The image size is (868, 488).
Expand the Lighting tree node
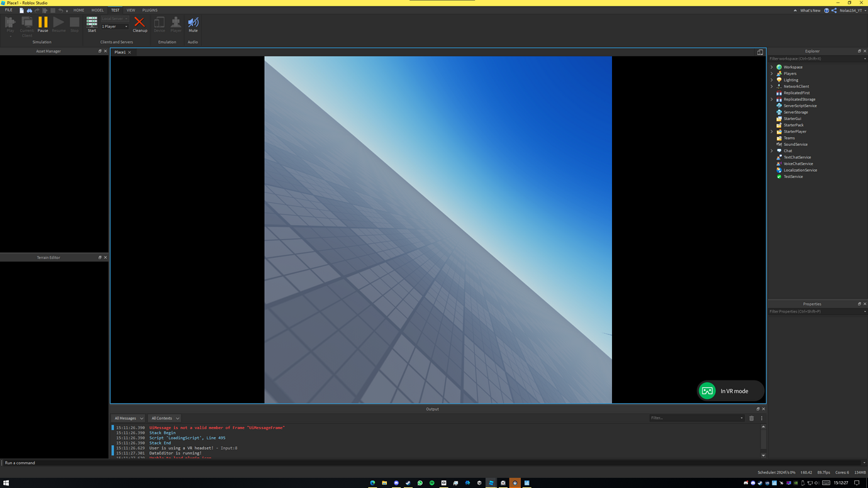(772, 80)
